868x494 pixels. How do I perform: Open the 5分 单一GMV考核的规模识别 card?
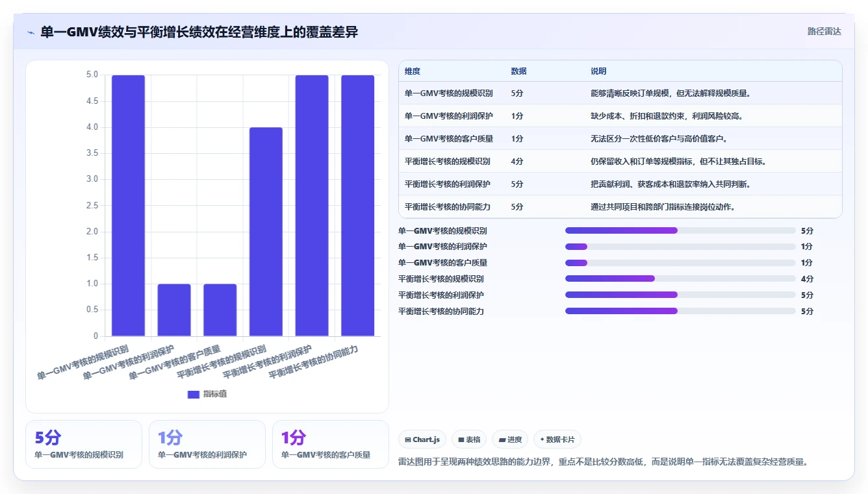tap(84, 444)
